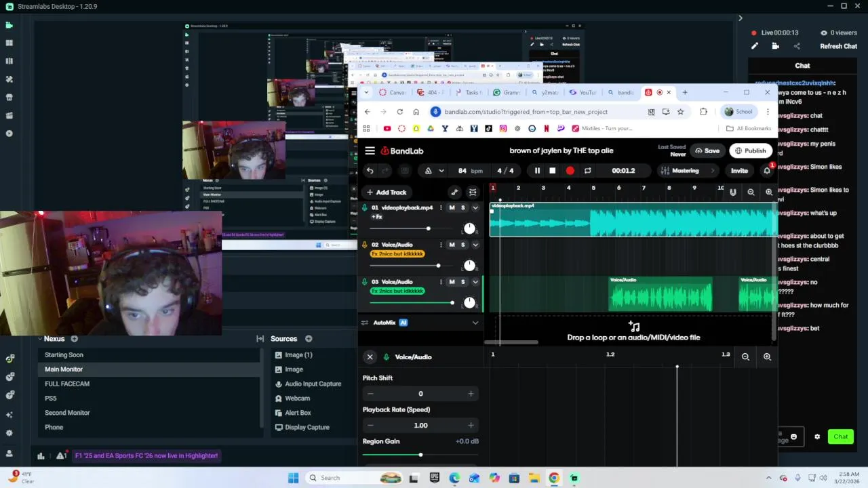The width and height of the screenshot is (868, 488).
Task: Add a new track in BandLab
Action: click(x=386, y=192)
